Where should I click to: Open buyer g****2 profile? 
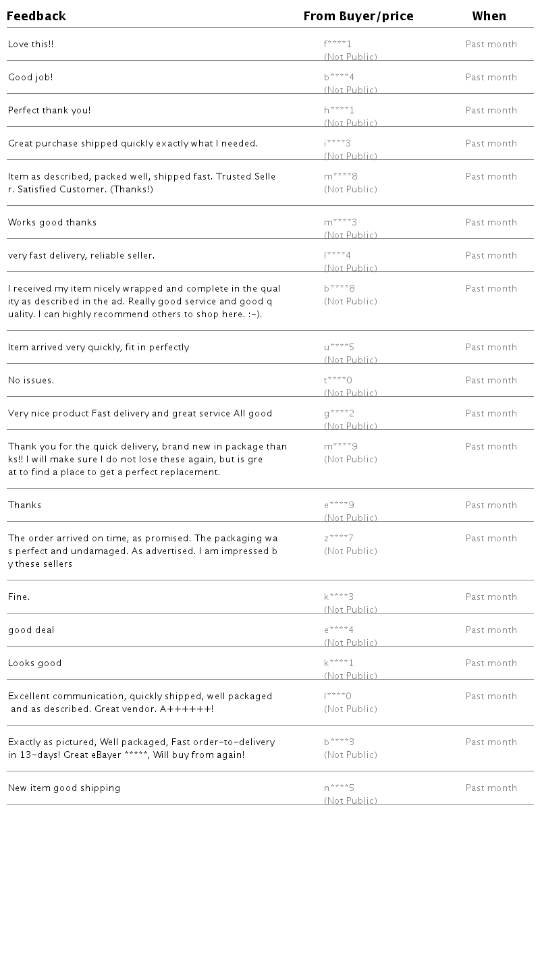click(339, 414)
